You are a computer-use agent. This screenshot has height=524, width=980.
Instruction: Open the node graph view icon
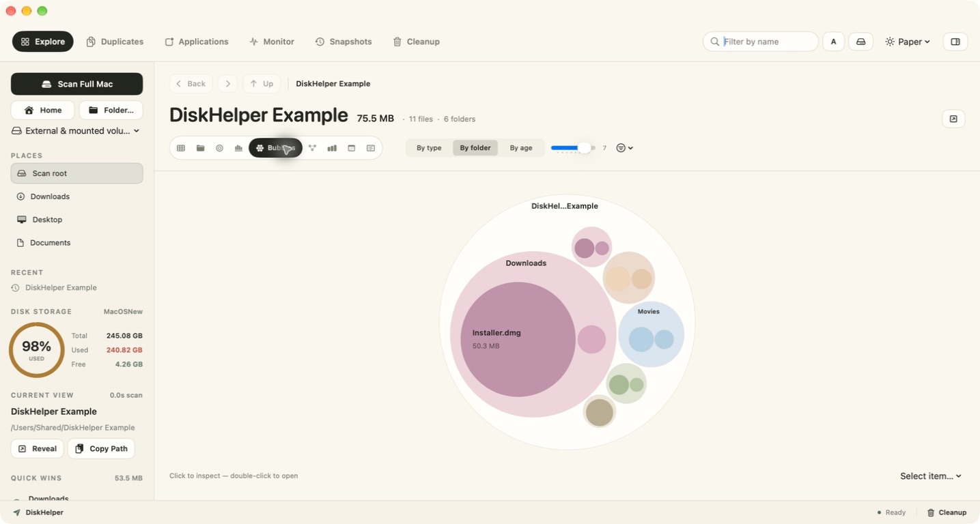pyautogui.click(x=312, y=148)
